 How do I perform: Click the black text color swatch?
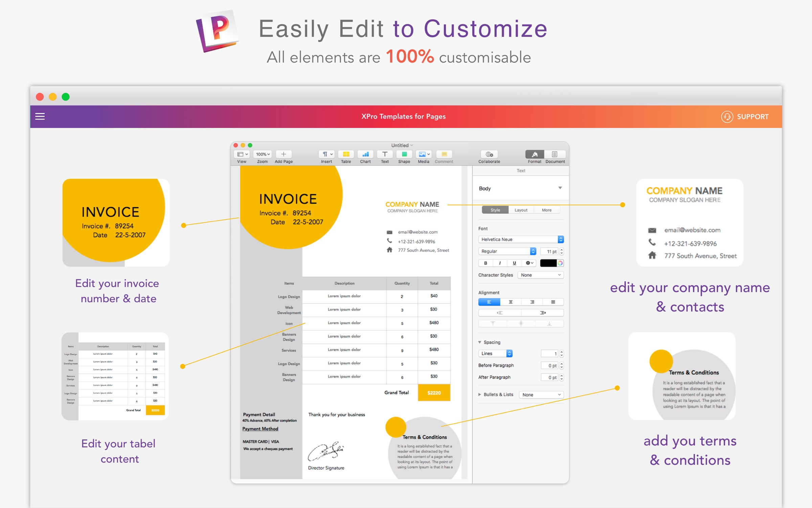click(548, 263)
